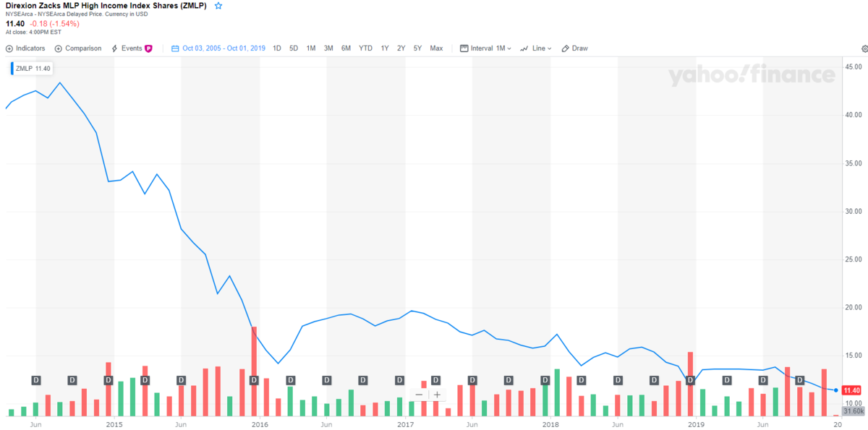Choose the YTD range
The width and height of the screenshot is (868, 430).
click(x=365, y=48)
